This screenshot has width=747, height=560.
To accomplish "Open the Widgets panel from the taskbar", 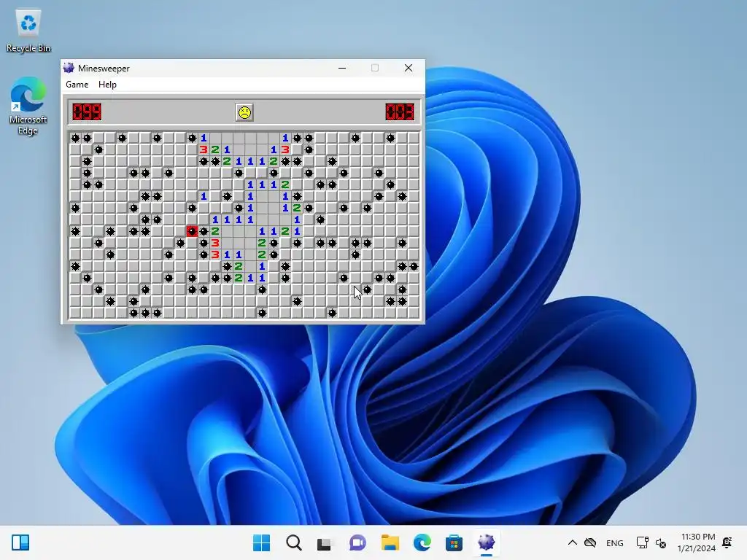I will coord(20,542).
